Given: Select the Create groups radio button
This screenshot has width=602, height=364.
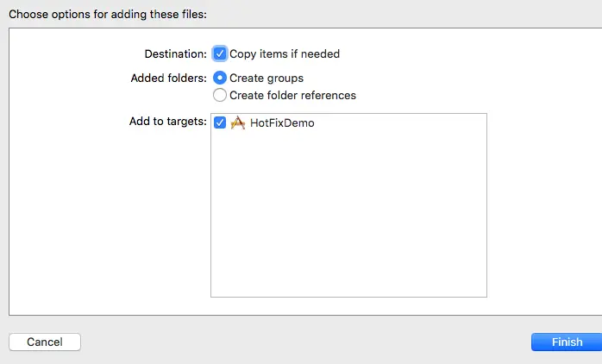Looking at the screenshot, I should 220,78.
